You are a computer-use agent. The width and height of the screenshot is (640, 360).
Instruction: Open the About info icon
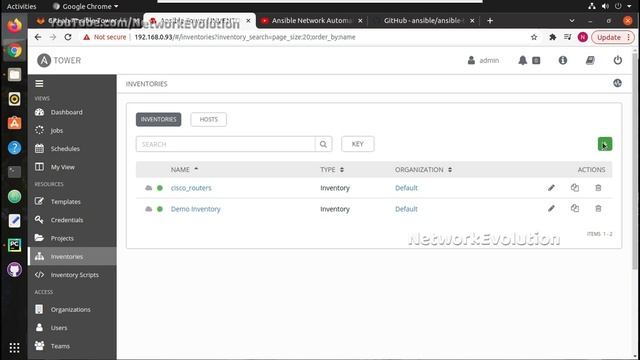pos(563,60)
